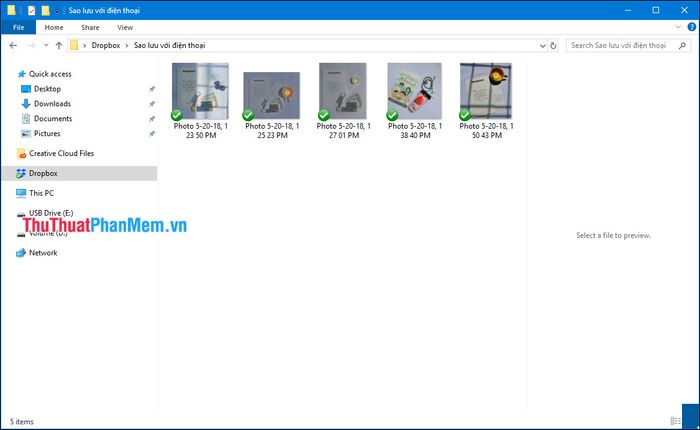Click the search magnifier icon
This screenshot has width=700, height=430.
coord(682,45)
